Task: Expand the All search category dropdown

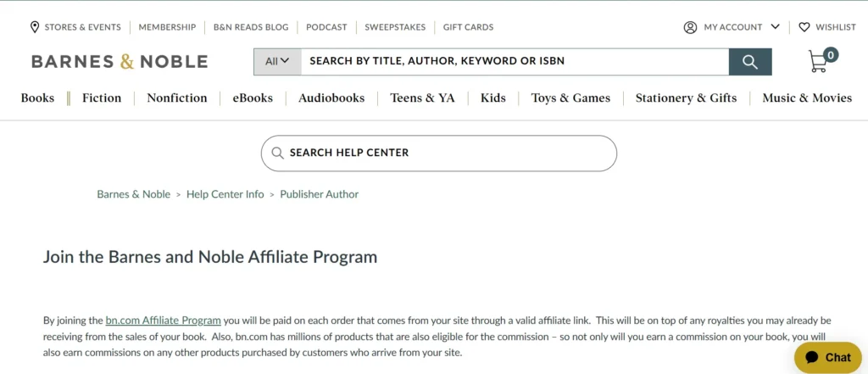Action: click(x=277, y=61)
